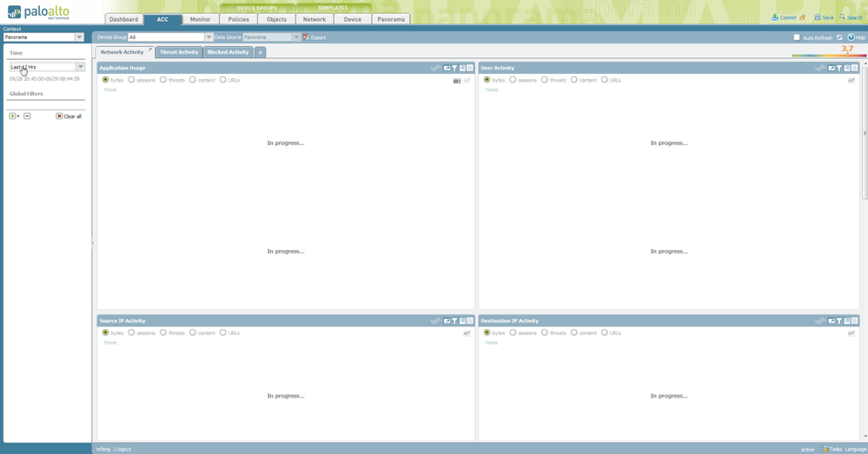Click the Tasks icon in status bar
The height and width of the screenshot is (454, 868).
click(x=825, y=449)
